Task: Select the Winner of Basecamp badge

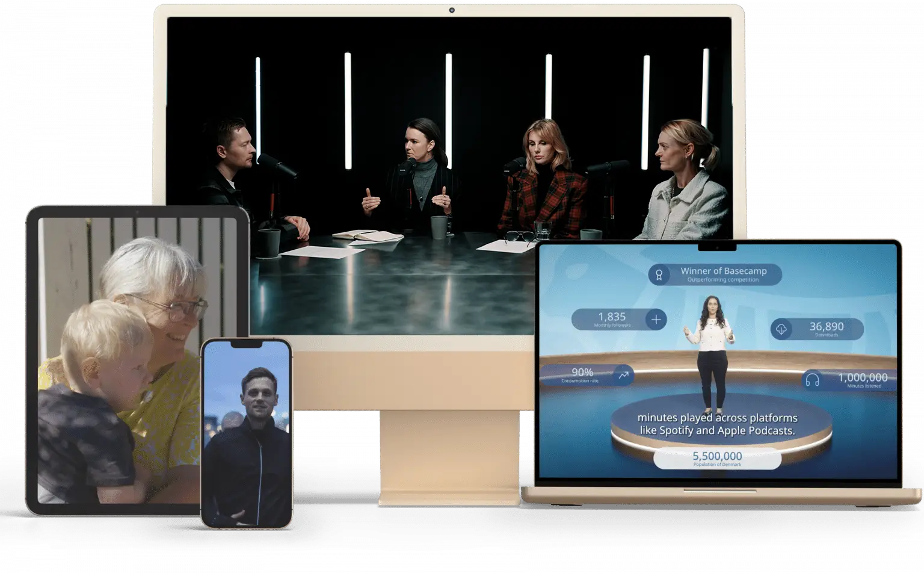Action: click(715, 274)
